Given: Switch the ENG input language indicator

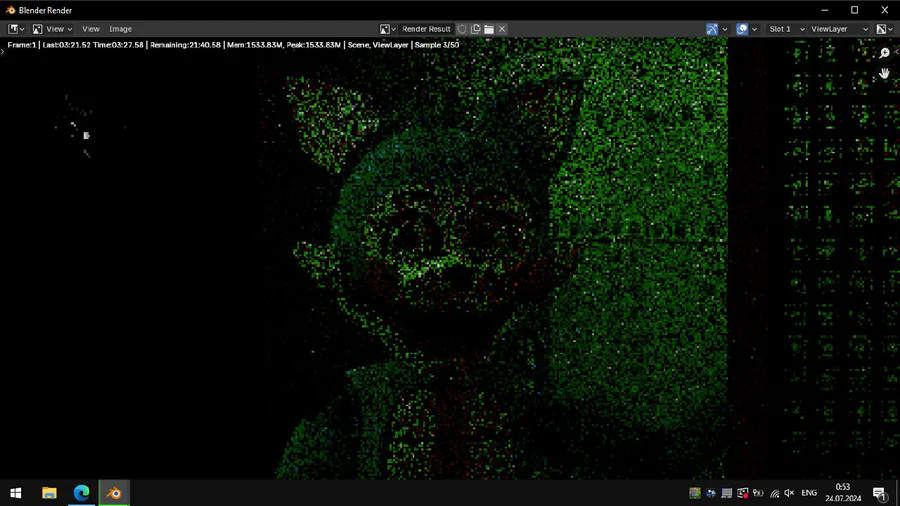Looking at the screenshot, I should [x=809, y=493].
